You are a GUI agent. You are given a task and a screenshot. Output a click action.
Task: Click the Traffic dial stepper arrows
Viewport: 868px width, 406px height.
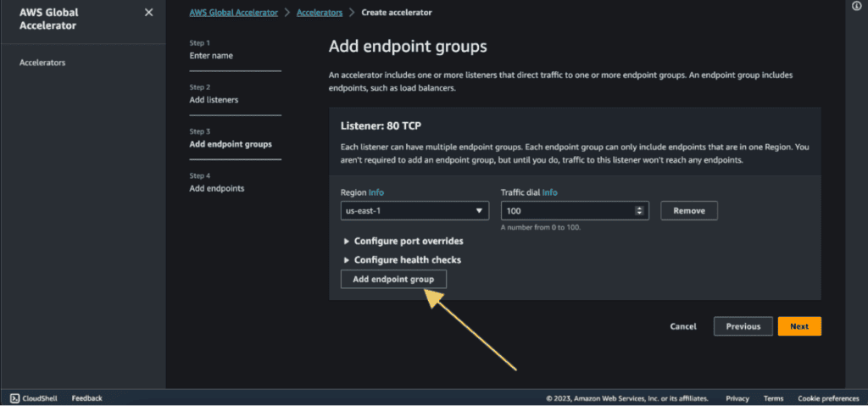tap(639, 210)
